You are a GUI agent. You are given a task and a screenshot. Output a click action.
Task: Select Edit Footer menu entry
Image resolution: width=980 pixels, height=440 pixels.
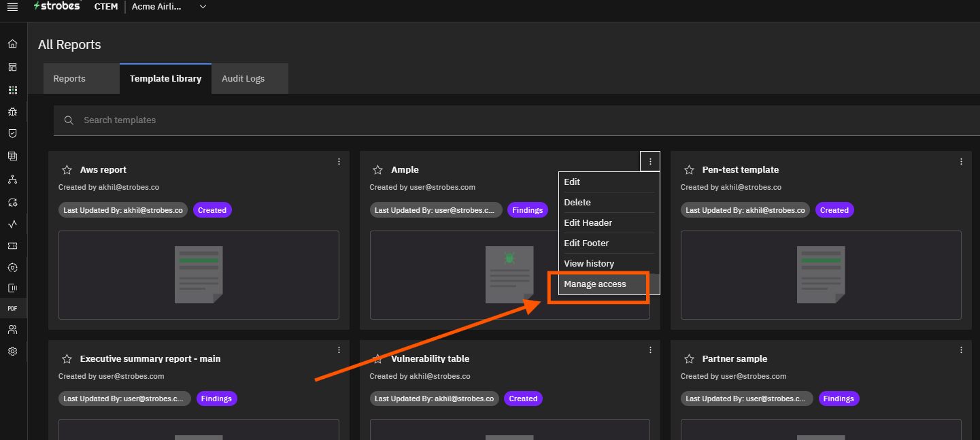(x=609, y=243)
